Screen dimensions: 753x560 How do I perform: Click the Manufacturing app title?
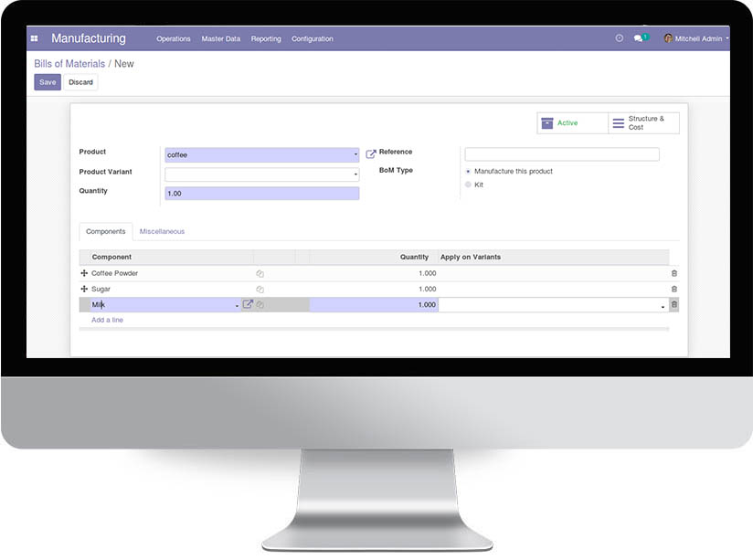(89, 38)
